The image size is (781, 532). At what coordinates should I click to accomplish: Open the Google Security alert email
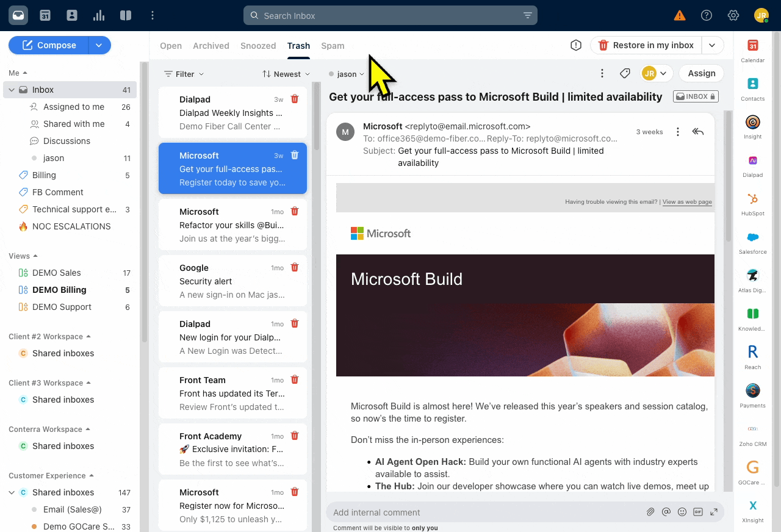(232, 281)
